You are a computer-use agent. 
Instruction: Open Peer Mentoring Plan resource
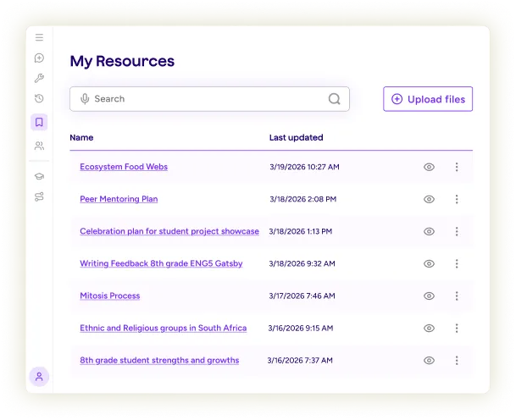point(119,199)
